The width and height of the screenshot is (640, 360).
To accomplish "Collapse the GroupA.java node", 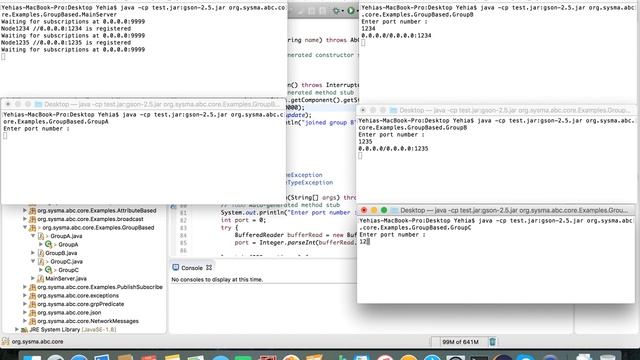I will pyautogui.click(x=33, y=236).
